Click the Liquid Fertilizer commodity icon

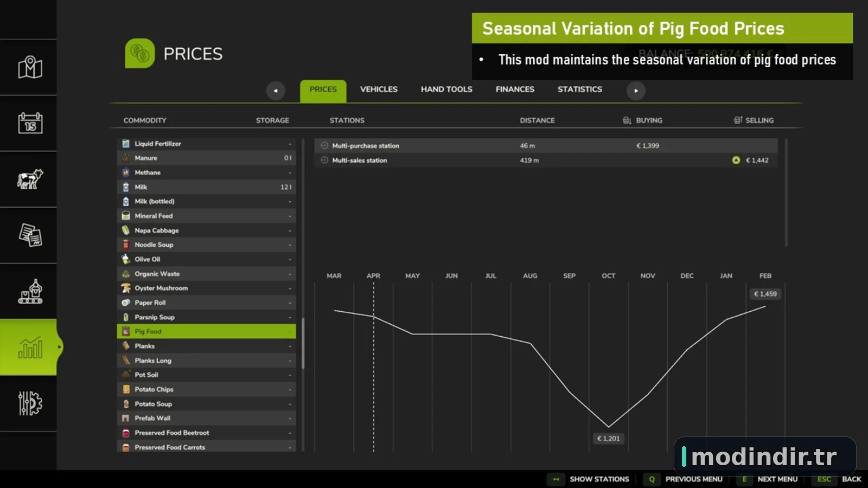pos(126,144)
